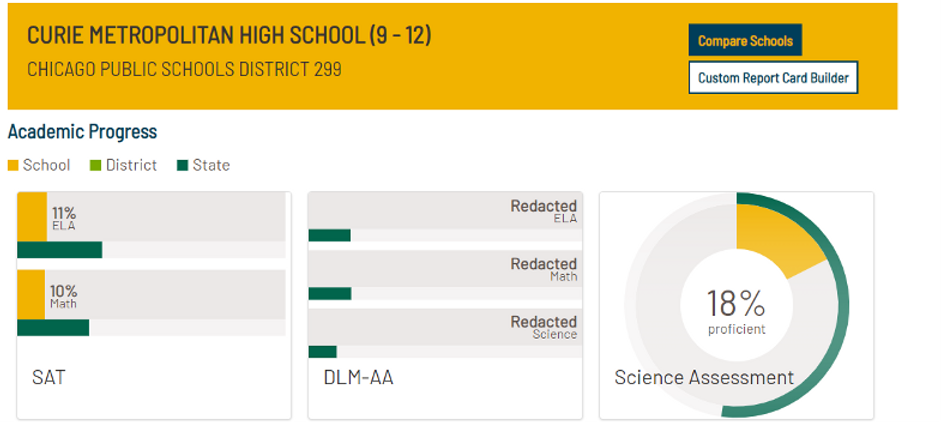
Task: Open the Science Assessment card title
Action: tap(704, 378)
